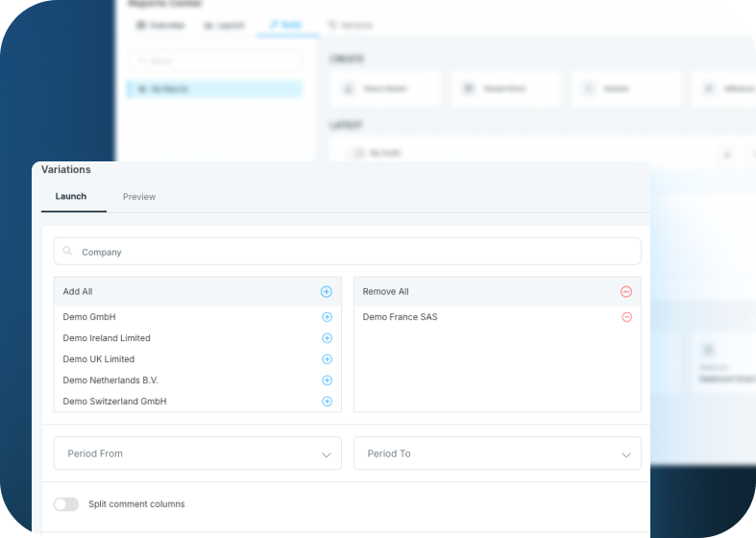Select the Demo Switzerland GmbH entry text
Viewport: 756px width, 538px height.
[114, 402]
